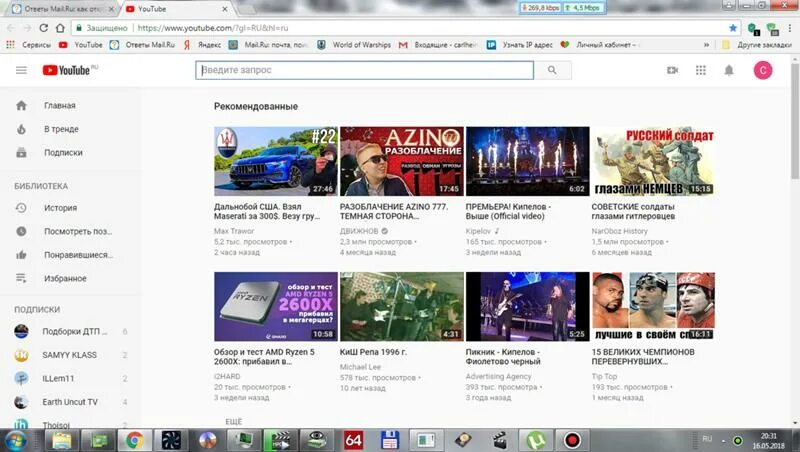The image size is (800, 452).
Task: Open the video title Пикник - Кипелов - Фиолетово черный
Action: [503, 357]
